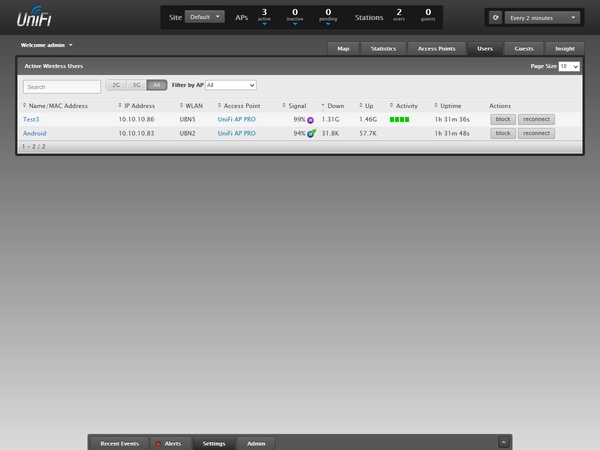
Task: Reconnect the Android user
Action: pyautogui.click(x=536, y=133)
